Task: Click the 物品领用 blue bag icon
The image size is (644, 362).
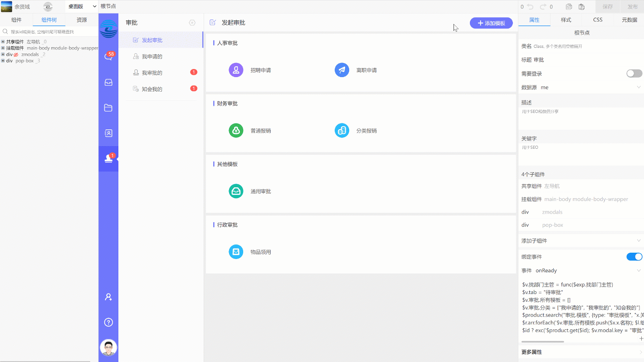Action: 236,252
